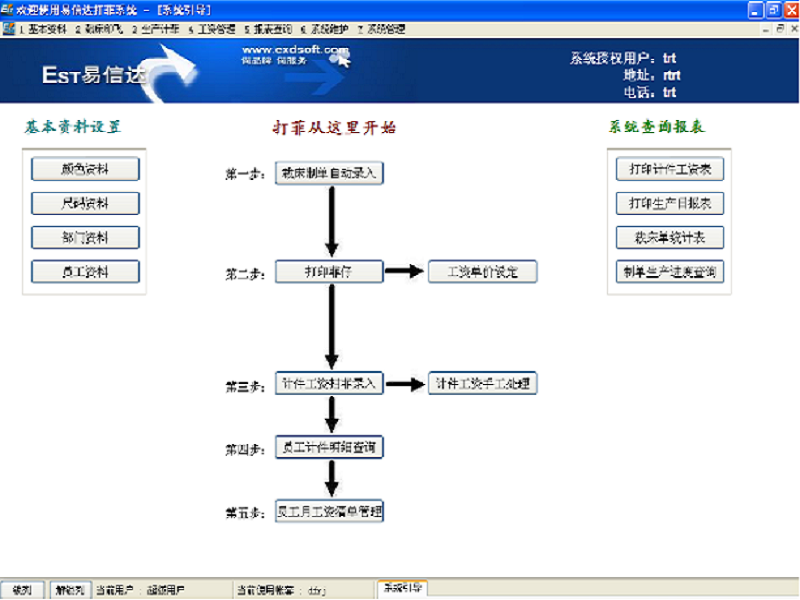Open 打印生产日报表 in the reports panel
The image size is (800, 600).
coord(670,203)
